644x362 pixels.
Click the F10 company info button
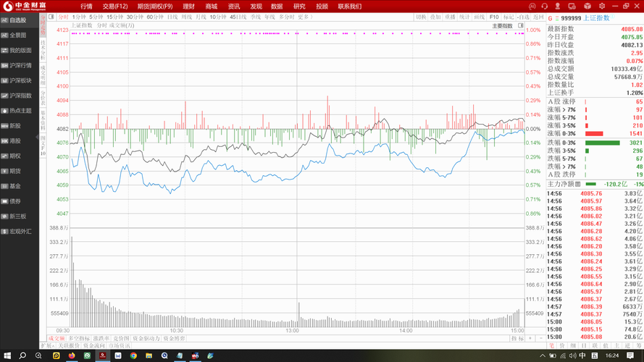[493, 17]
